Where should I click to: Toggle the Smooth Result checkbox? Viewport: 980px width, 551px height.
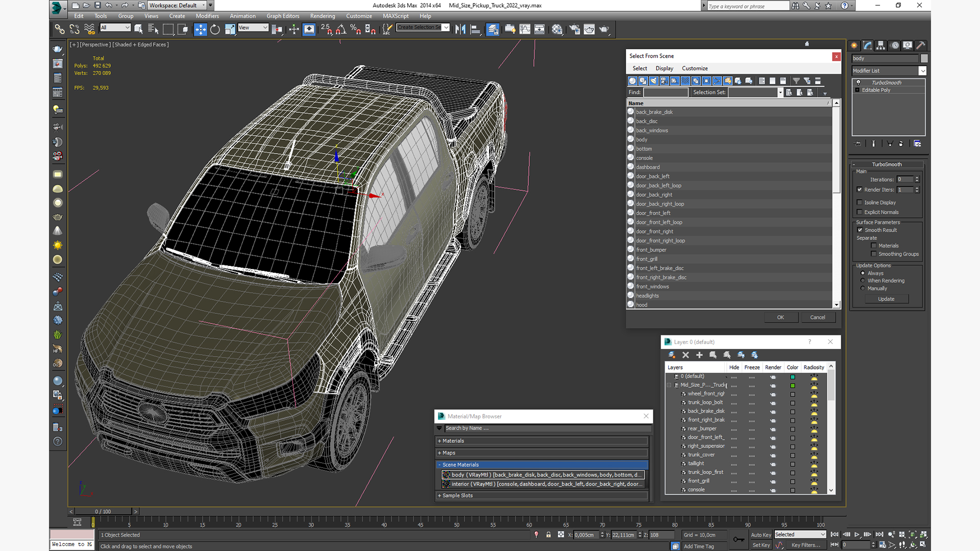860,230
